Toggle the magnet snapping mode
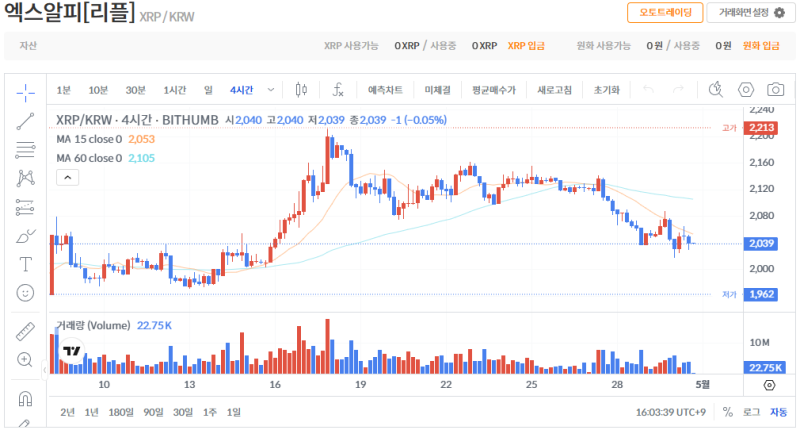 click(x=25, y=398)
